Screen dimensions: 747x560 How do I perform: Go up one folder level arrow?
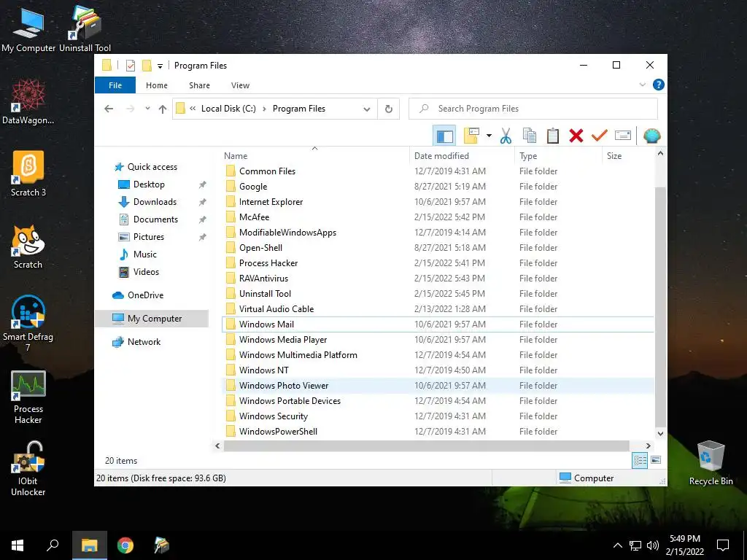point(163,109)
